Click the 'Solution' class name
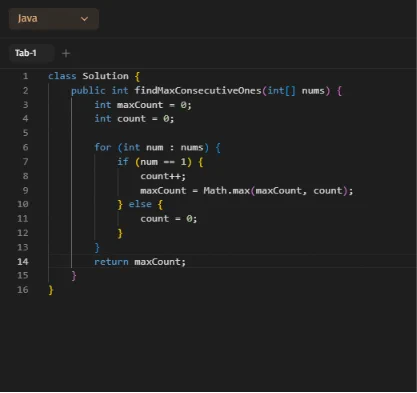Viewport: 417px width, 393px height. [105, 76]
